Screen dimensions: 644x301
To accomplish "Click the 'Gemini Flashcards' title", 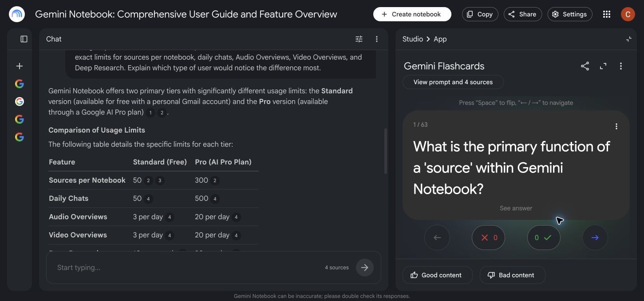I will click(444, 66).
